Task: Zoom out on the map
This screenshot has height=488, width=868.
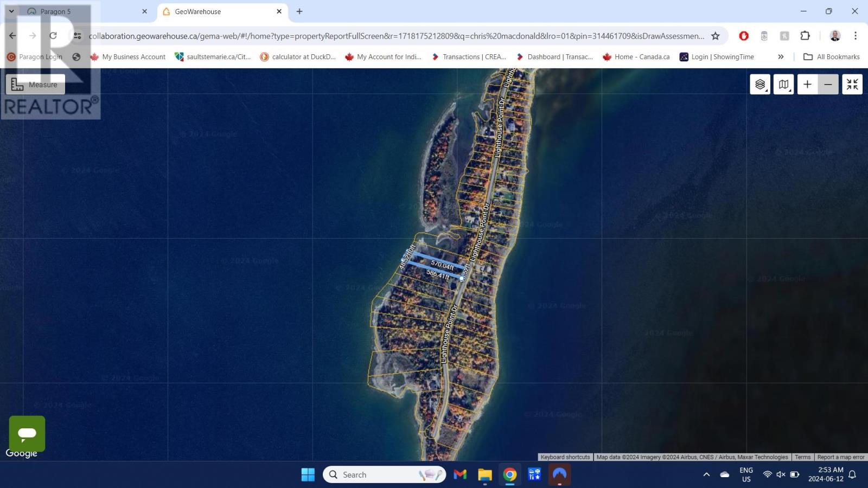Action: click(x=828, y=85)
